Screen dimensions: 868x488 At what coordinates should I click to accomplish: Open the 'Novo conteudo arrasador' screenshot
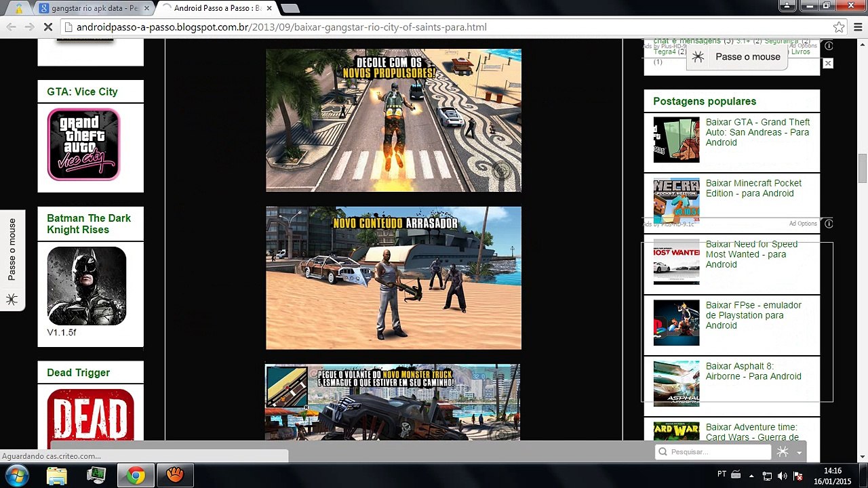tap(393, 278)
